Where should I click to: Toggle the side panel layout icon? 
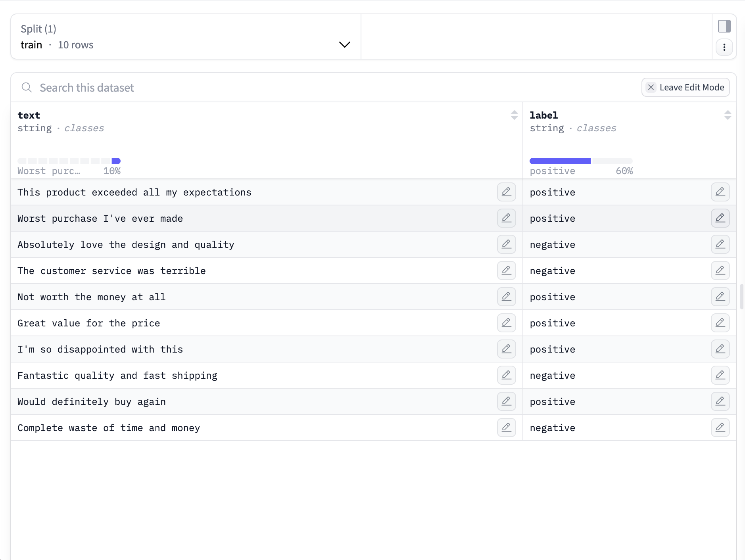click(x=725, y=26)
